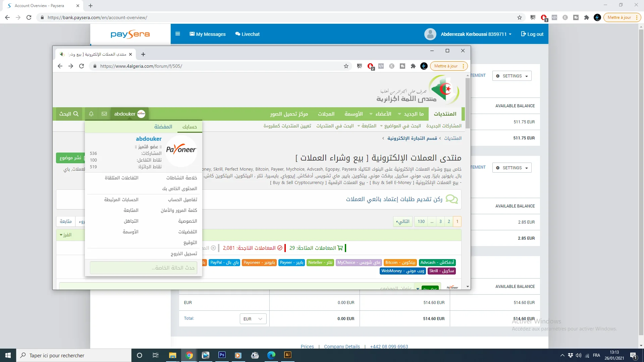Click the forum search magnifier icon

76,114
